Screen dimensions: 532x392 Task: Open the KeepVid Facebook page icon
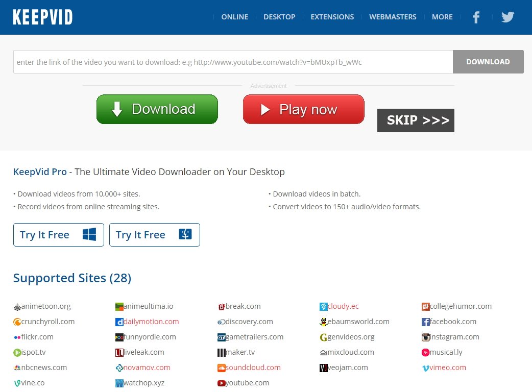476,17
